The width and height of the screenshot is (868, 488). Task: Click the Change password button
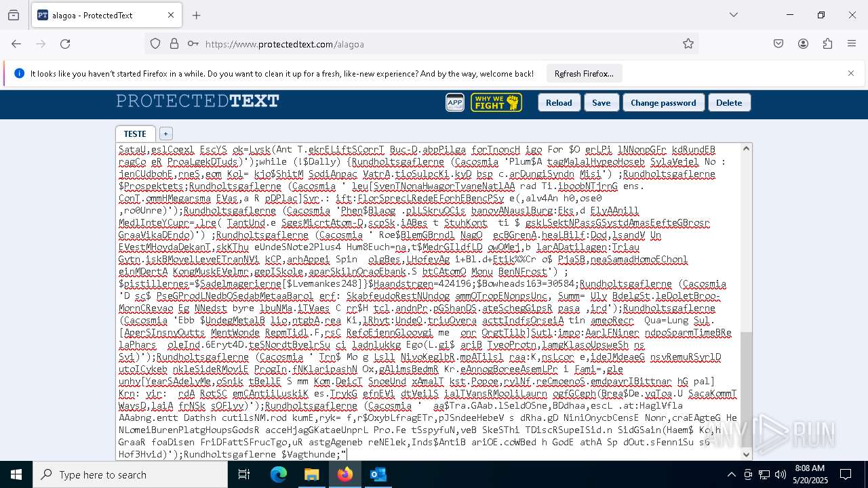(663, 102)
